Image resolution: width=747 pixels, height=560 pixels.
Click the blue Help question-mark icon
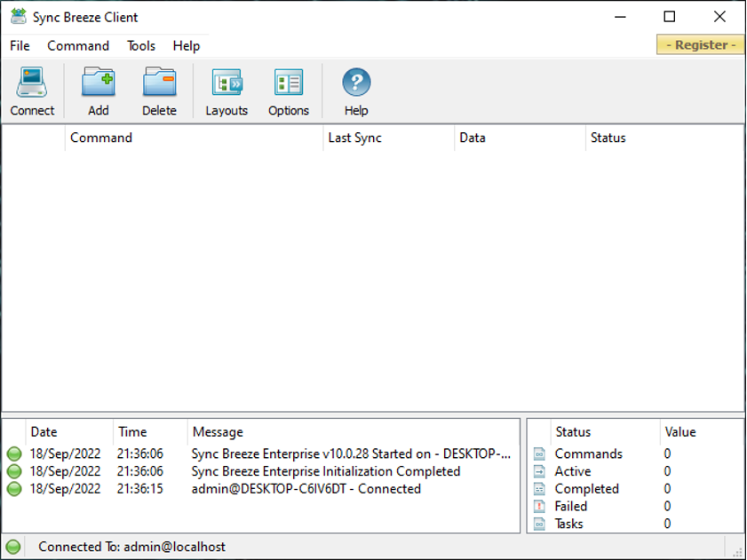click(356, 83)
